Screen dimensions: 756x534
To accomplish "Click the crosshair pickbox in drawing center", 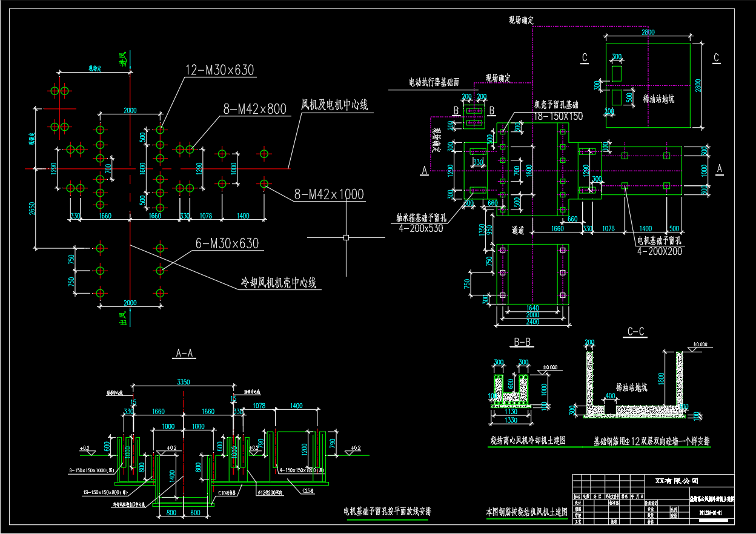I will click(x=346, y=237).
